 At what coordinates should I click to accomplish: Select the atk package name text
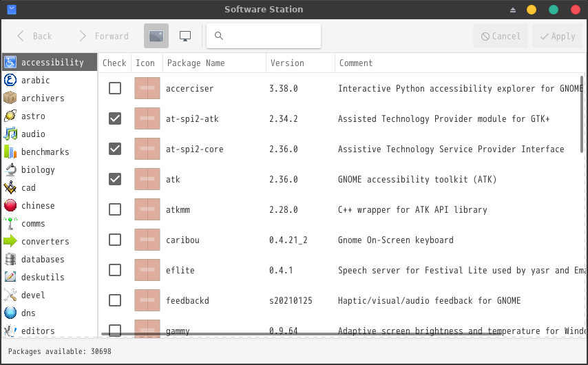173,179
